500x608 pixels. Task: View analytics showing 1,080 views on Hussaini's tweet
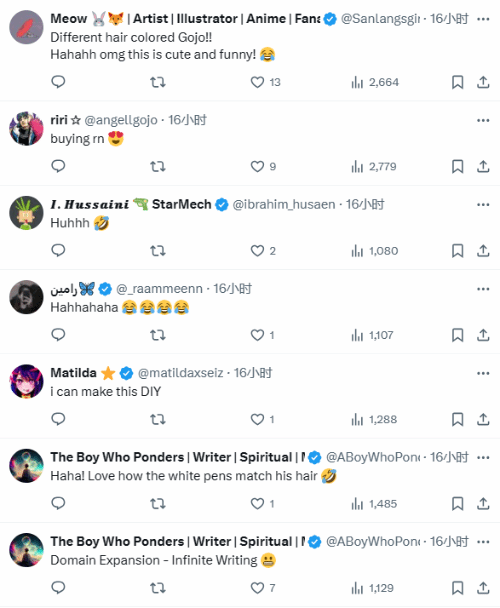(374, 251)
